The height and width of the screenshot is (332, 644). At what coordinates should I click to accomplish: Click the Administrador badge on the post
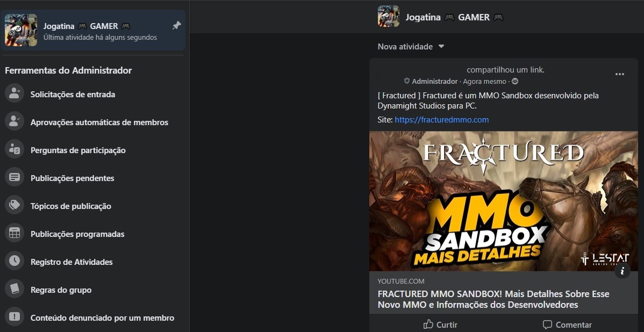pos(431,81)
